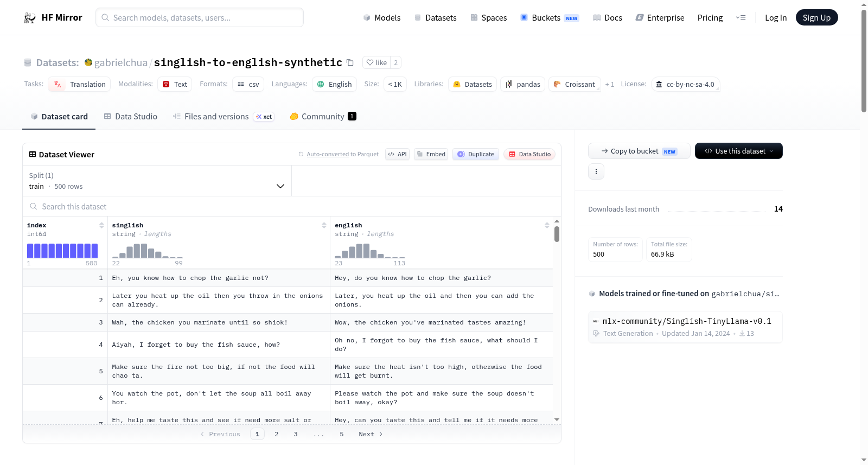Click the Duplicate button

coord(476,154)
